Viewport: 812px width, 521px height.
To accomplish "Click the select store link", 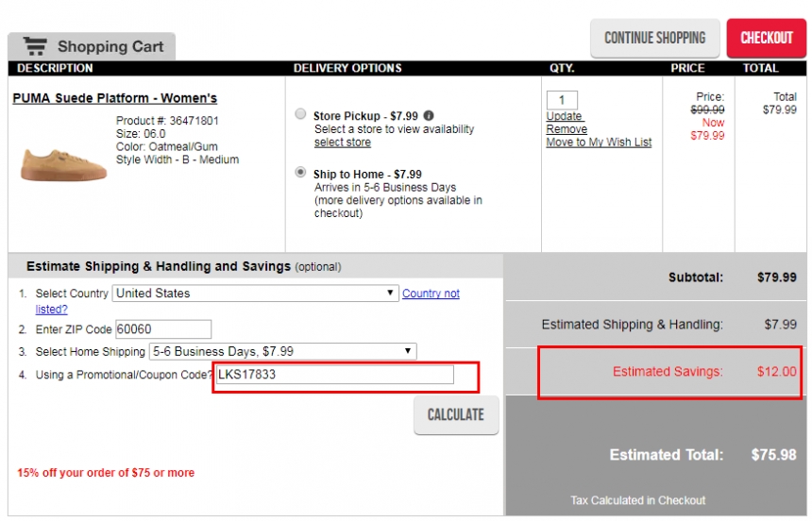I will pyautogui.click(x=343, y=143).
